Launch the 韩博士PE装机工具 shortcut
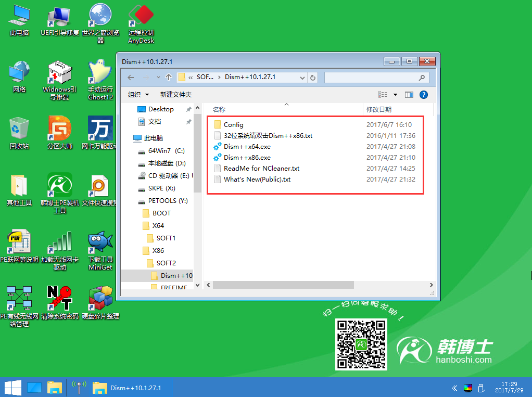Image resolution: width=532 pixels, height=397 pixels. click(60, 194)
